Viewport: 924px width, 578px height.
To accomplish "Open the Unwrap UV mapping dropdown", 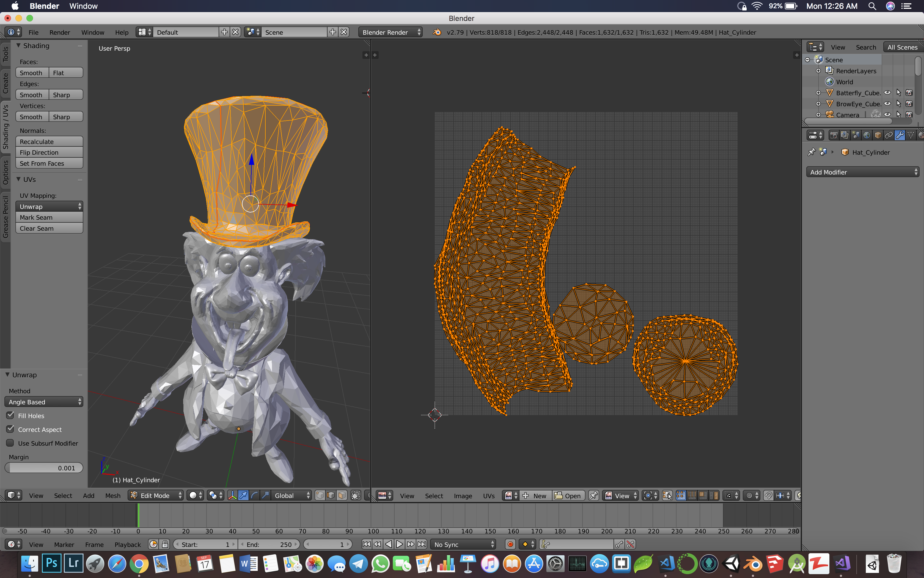I will pyautogui.click(x=49, y=206).
